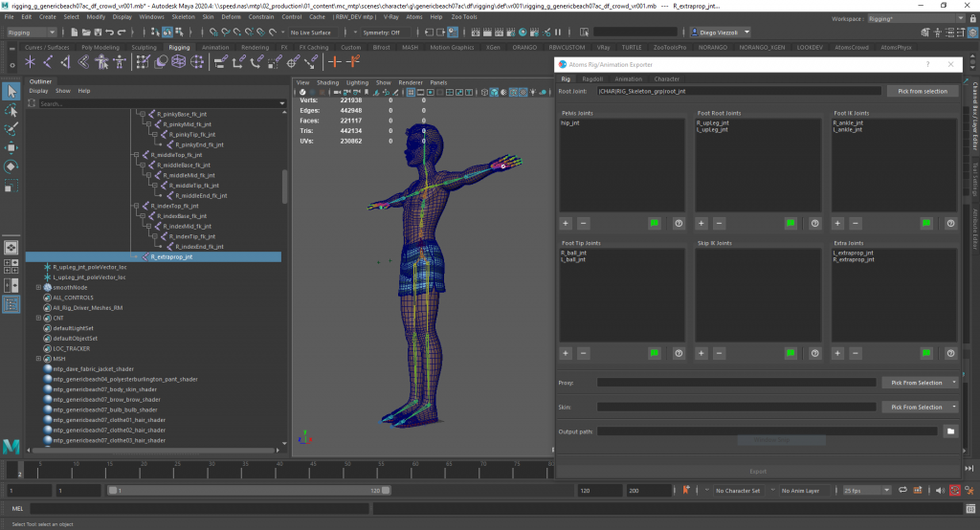Toggle Select by component type mode

[179, 32]
